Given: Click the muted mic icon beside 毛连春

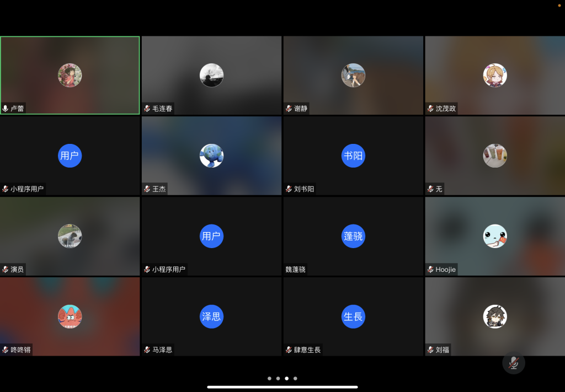Looking at the screenshot, I should tap(147, 109).
